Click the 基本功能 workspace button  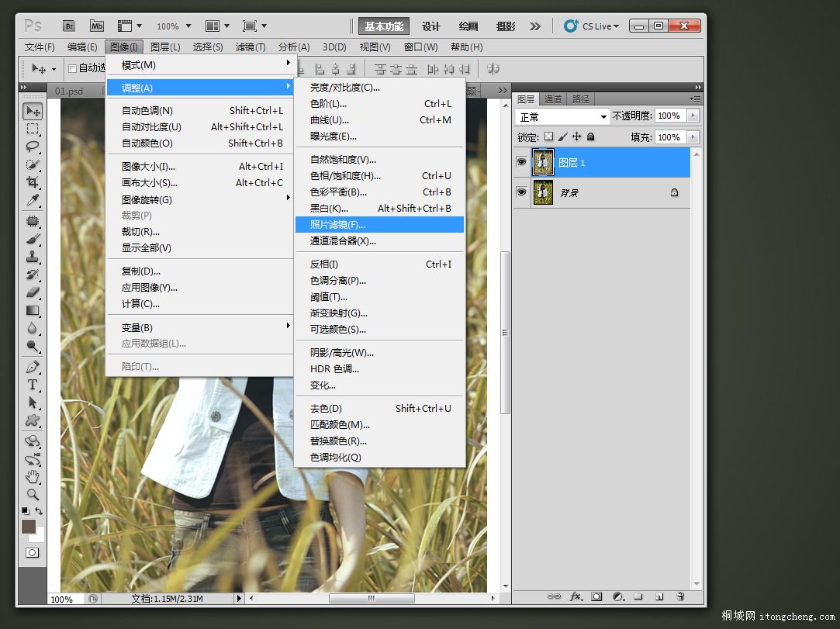[x=384, y=26]
